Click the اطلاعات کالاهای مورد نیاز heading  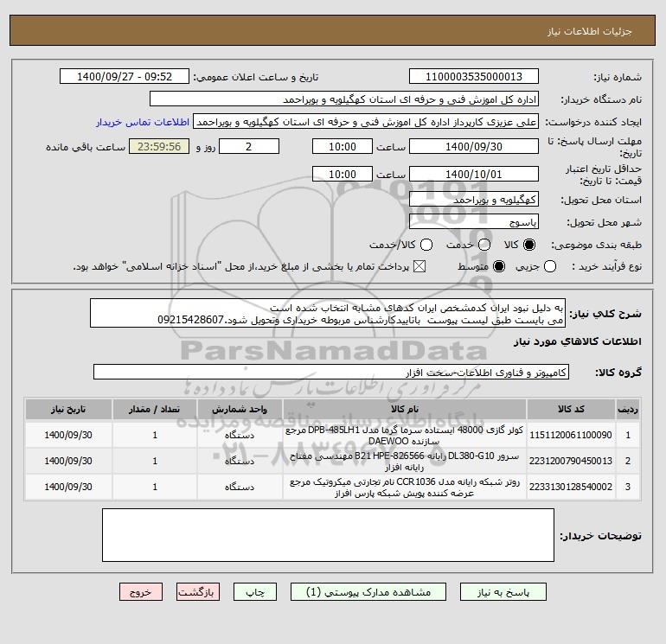click(577, 341)
